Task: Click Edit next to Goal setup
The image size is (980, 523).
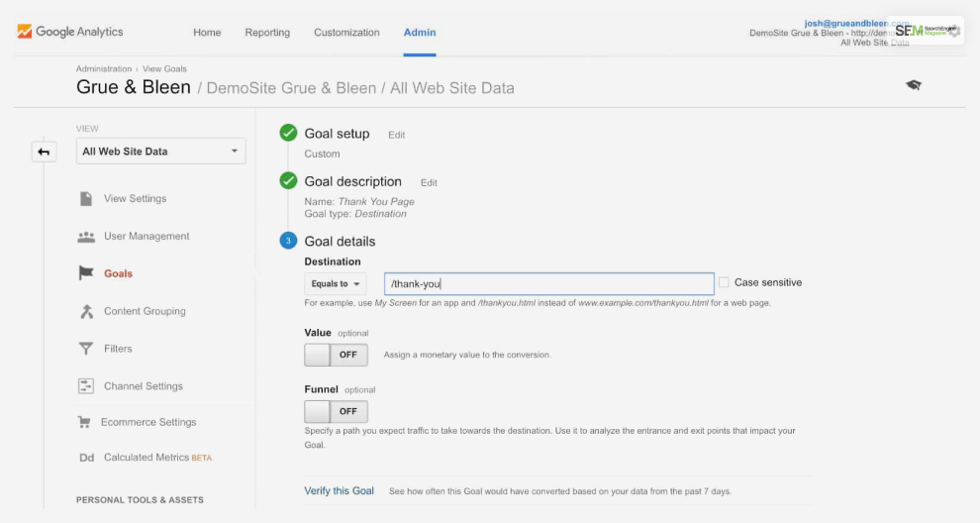Action: [396, 135]
